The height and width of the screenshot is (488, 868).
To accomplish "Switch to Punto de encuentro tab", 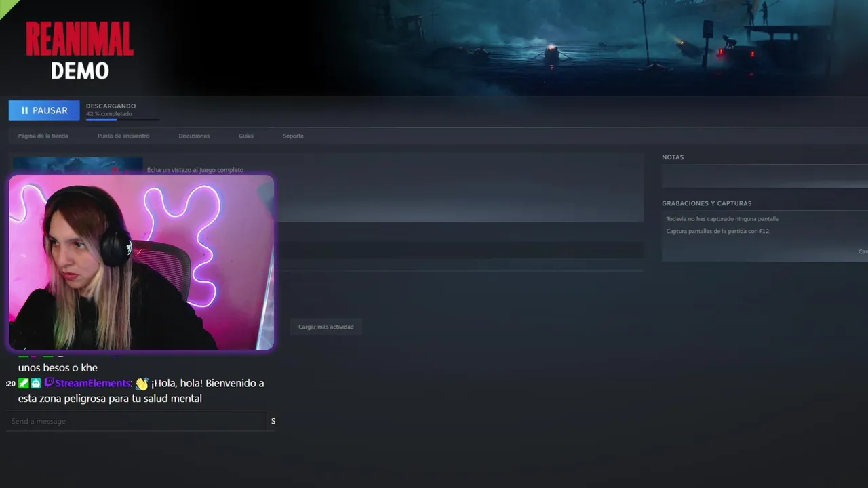I will tap(123, 136).
